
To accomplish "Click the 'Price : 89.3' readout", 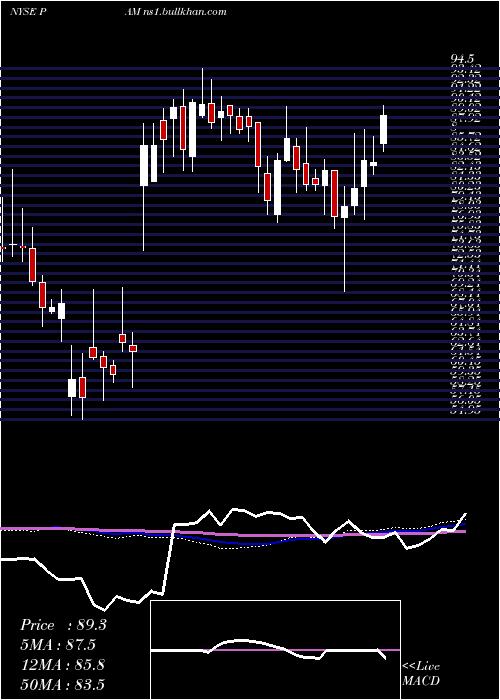I will pos(63,625).
